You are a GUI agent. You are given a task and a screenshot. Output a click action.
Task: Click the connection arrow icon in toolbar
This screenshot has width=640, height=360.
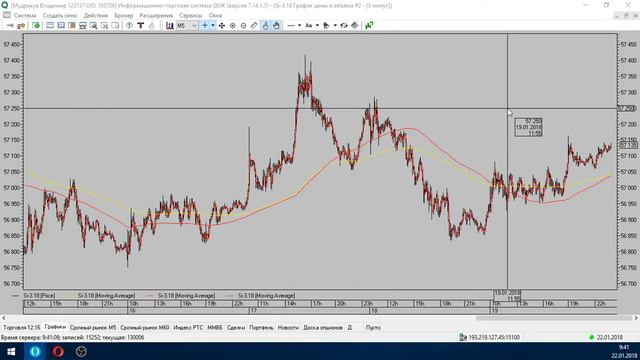pos(10,25)
